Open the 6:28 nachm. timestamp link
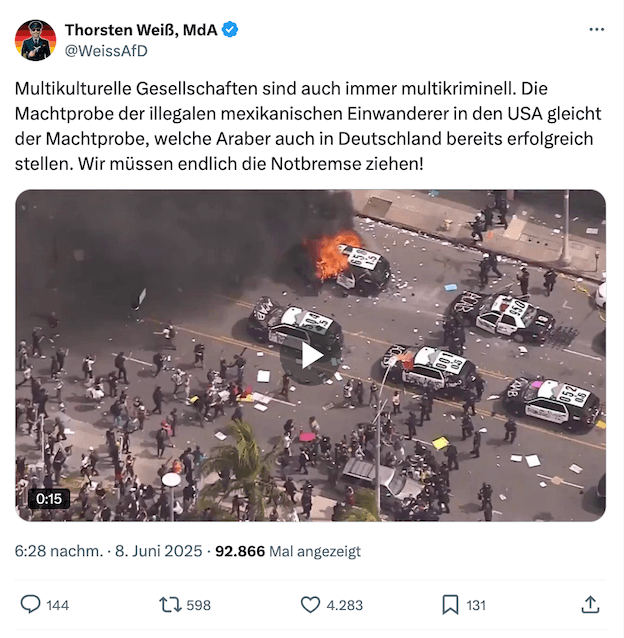Viewport: 624px width, 638px height. coord(59,551)
